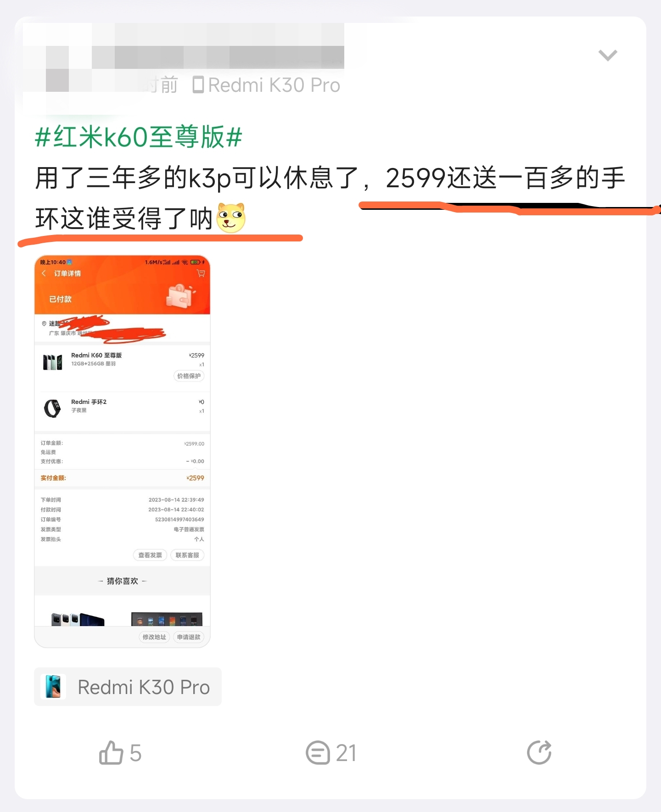Like the post with thumbs-up icon
661x812 pixels.
click(x=111, y=753)
